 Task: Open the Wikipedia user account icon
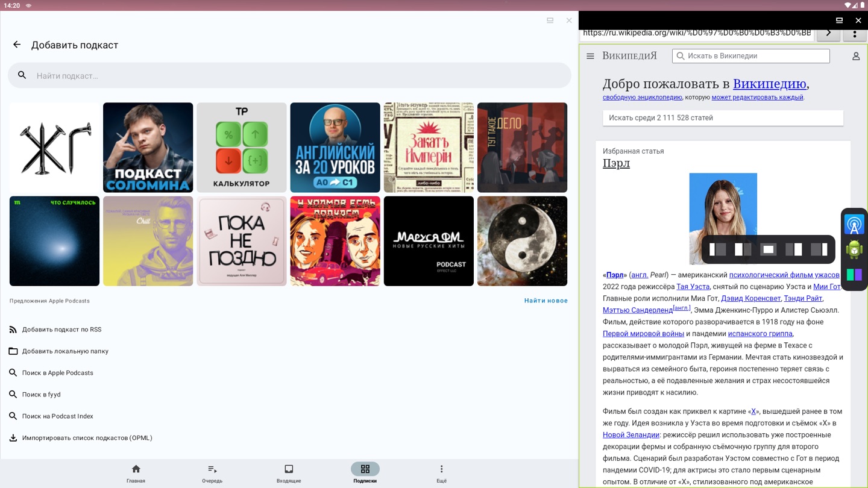click(855, 56)
